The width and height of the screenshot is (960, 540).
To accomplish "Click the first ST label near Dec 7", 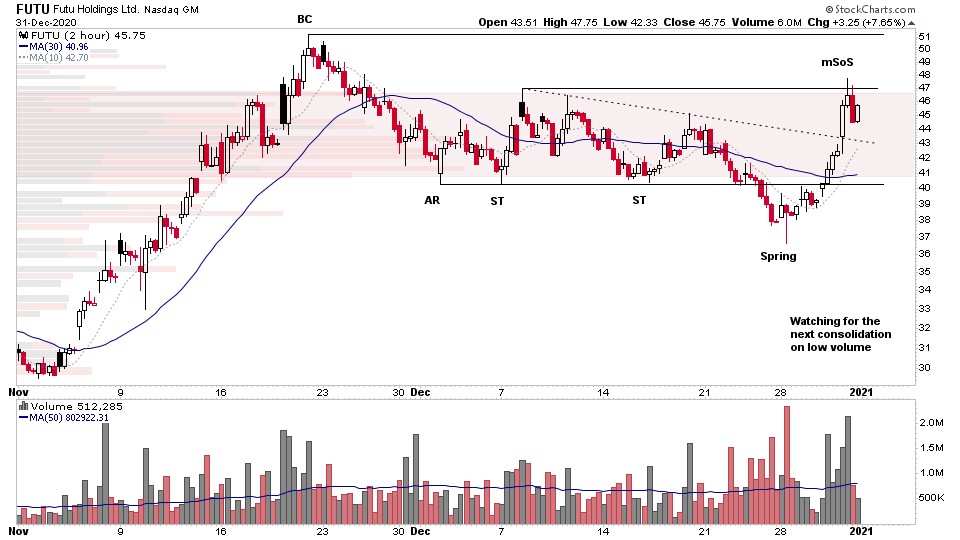I will tap(497, 201).
